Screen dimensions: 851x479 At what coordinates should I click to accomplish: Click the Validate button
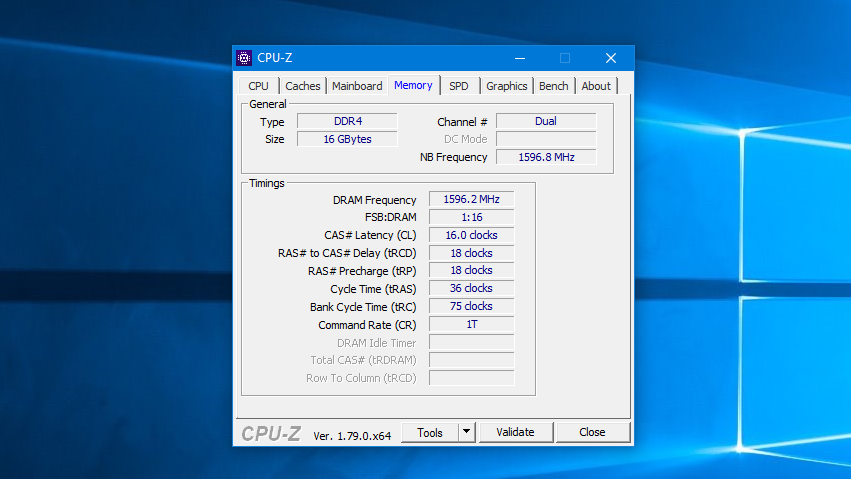coord(516,432)
